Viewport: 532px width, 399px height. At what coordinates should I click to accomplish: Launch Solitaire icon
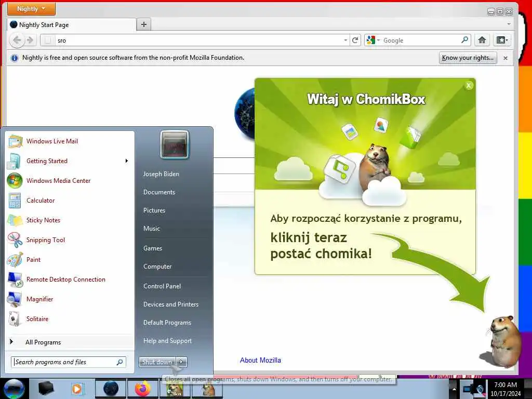[15, 318]
